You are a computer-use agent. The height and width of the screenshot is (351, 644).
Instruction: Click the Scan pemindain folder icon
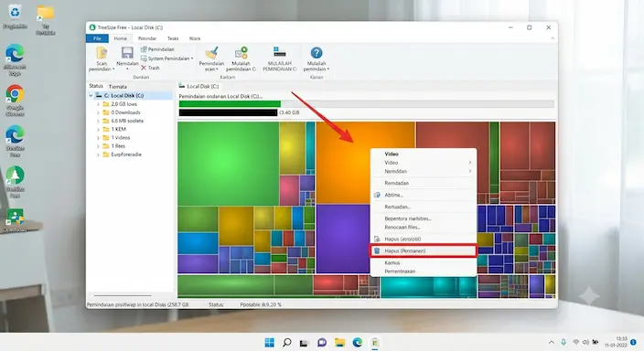102,53
